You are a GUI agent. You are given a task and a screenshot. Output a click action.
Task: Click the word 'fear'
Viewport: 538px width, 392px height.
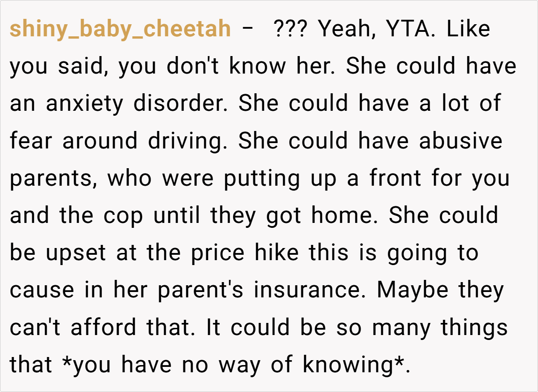(31, 141)
